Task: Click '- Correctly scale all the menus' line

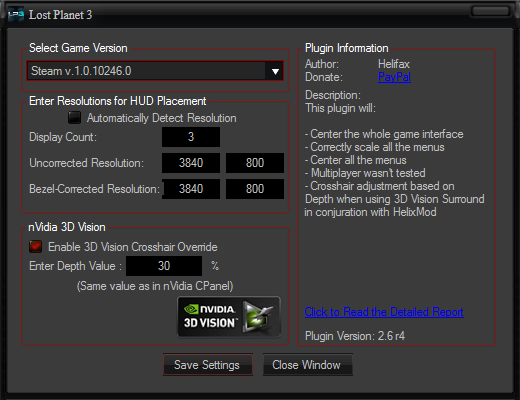Action: point(375,147)
